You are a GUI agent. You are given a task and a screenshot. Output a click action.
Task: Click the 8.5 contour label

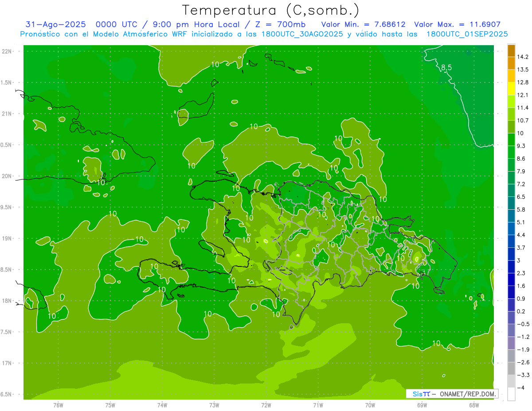click(446, 67)
